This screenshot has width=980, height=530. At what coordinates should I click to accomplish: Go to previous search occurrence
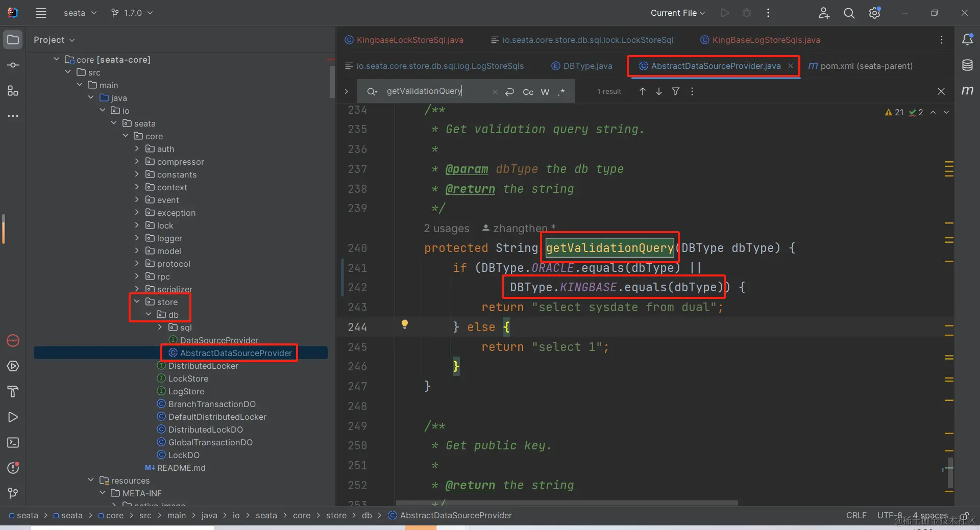tap(643, 91)
